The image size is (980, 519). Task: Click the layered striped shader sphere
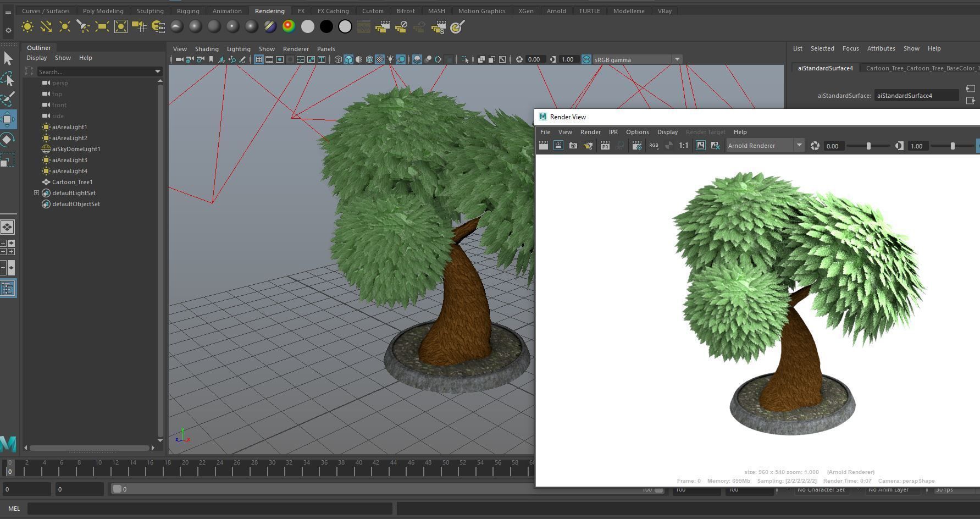coord(270,26)
